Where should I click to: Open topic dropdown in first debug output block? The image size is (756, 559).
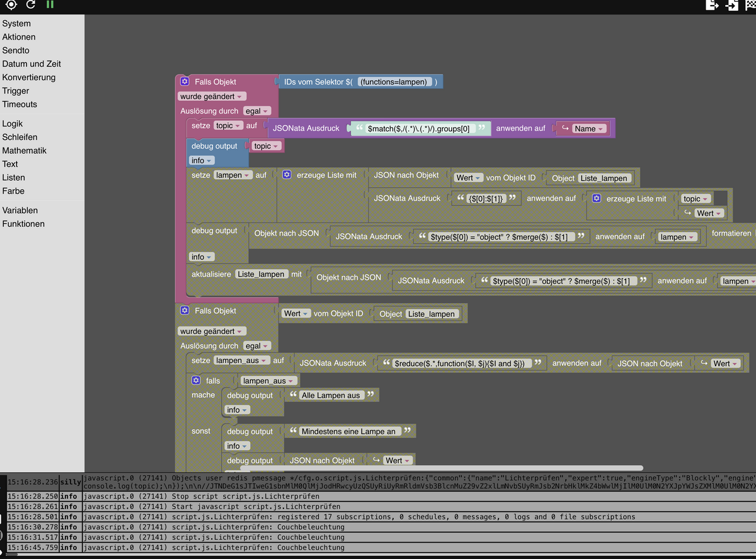267,146
